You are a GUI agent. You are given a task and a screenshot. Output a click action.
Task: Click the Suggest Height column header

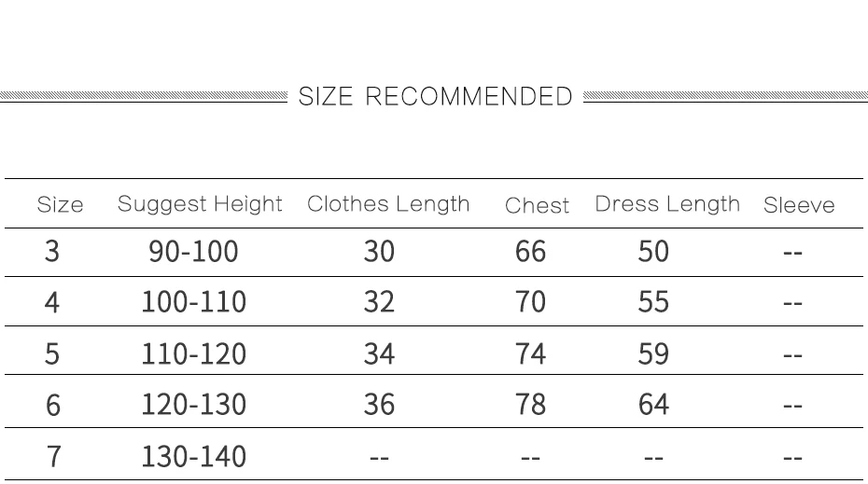[200, 204]
